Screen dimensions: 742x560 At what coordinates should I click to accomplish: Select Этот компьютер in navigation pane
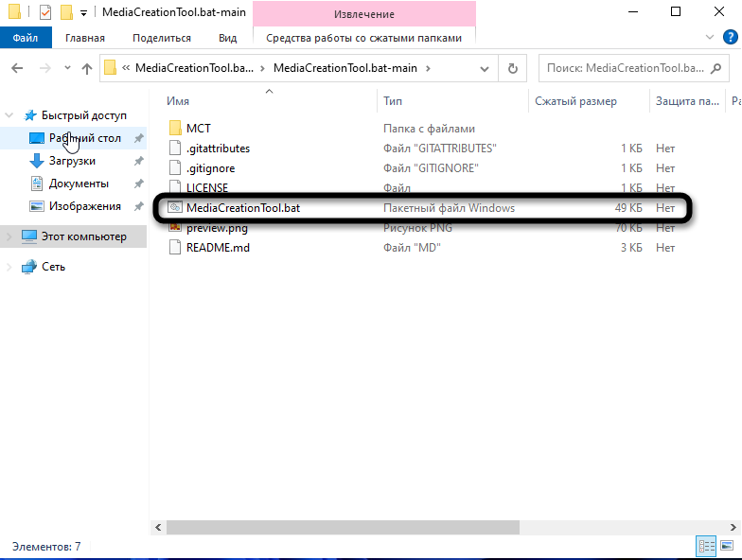click(83, 236)
